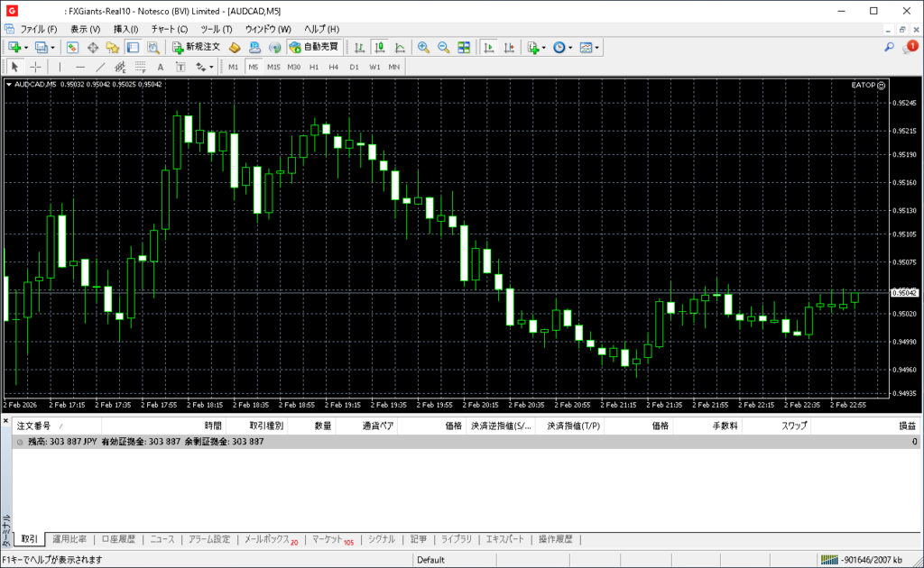Screen dimensions: 924x568
Task: Open the new chart dropdown arrow
Action: coord(26,47)
